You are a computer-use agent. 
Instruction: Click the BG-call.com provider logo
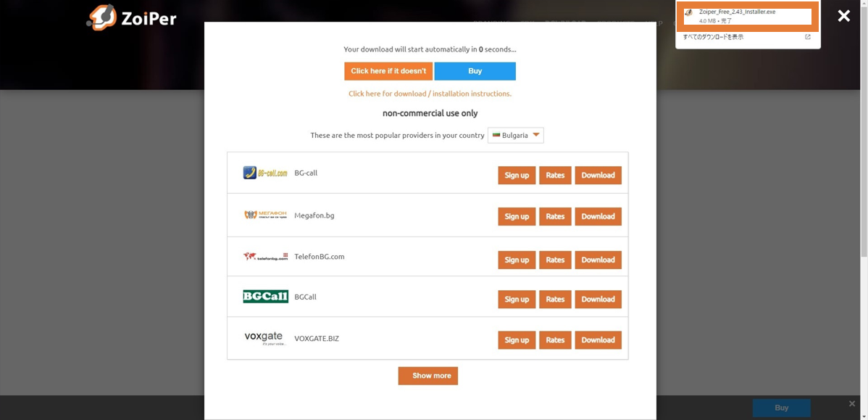click(x=265, y=173)
